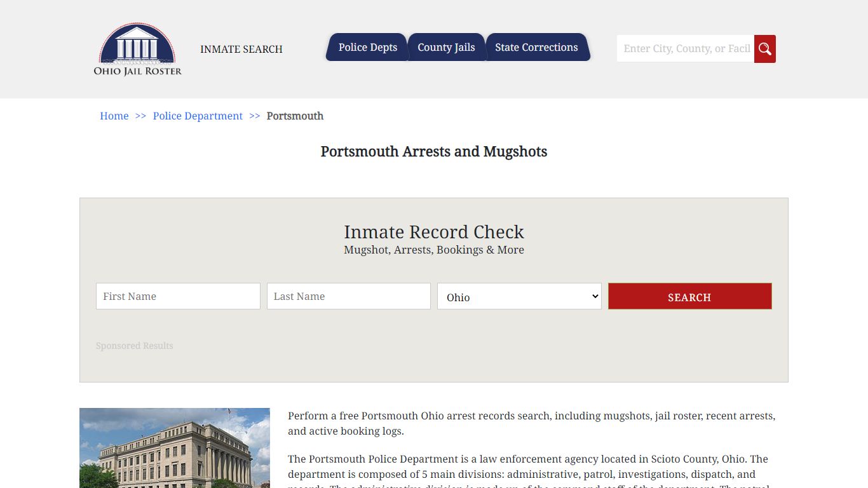Open the Police Depts menu

point(367,47)
